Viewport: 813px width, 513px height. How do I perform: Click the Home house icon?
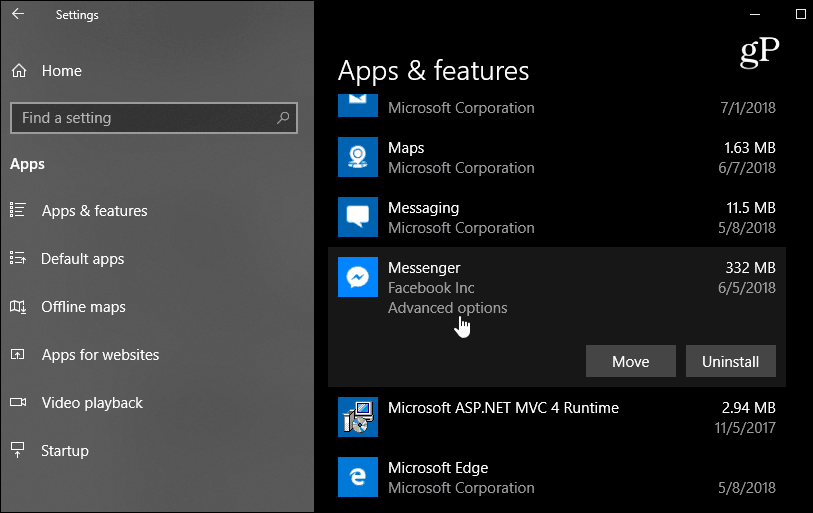(19, 71)
